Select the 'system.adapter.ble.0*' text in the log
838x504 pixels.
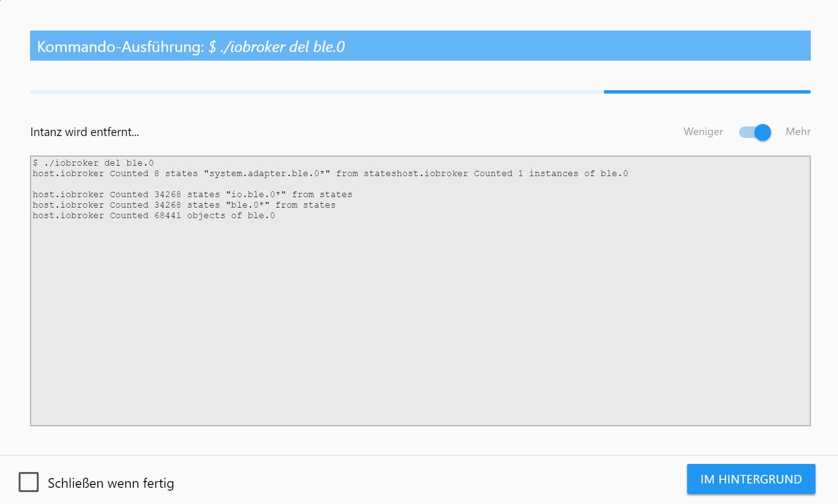coord(267,173)
